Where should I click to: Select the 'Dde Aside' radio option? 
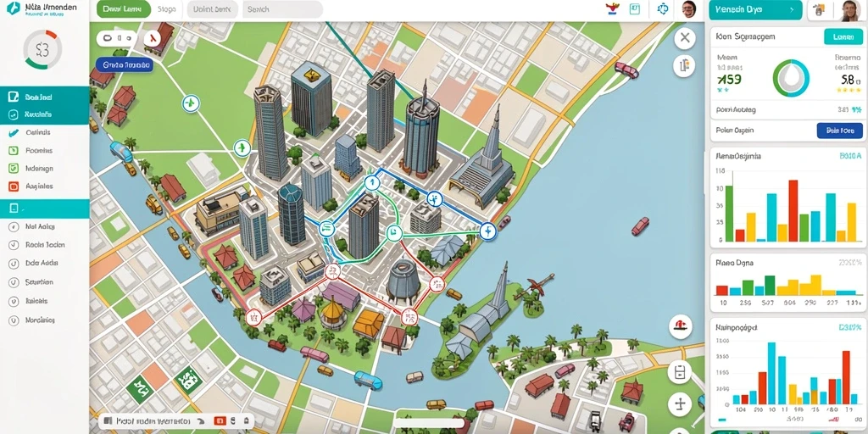(x=13, y=264)
